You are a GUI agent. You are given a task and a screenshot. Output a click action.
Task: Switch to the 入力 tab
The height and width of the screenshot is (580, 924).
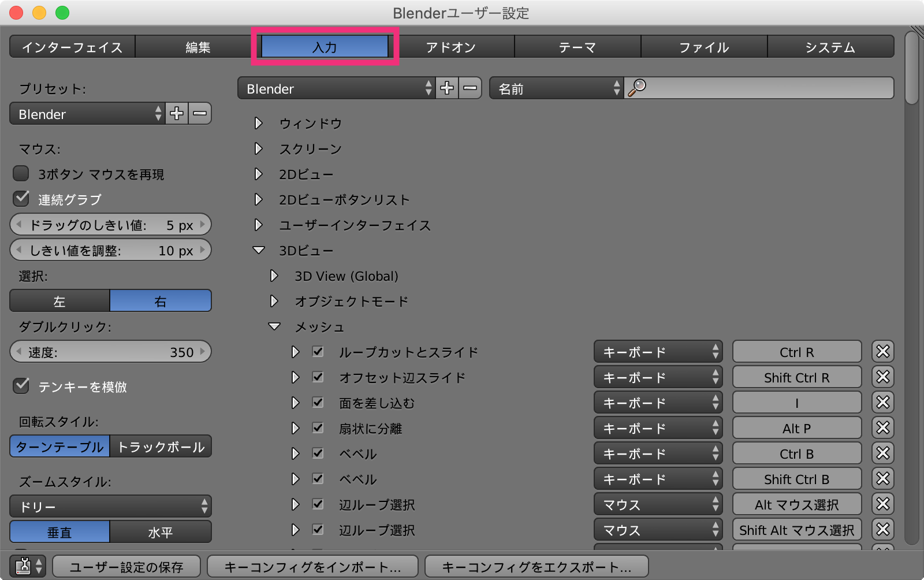point(325,47)
